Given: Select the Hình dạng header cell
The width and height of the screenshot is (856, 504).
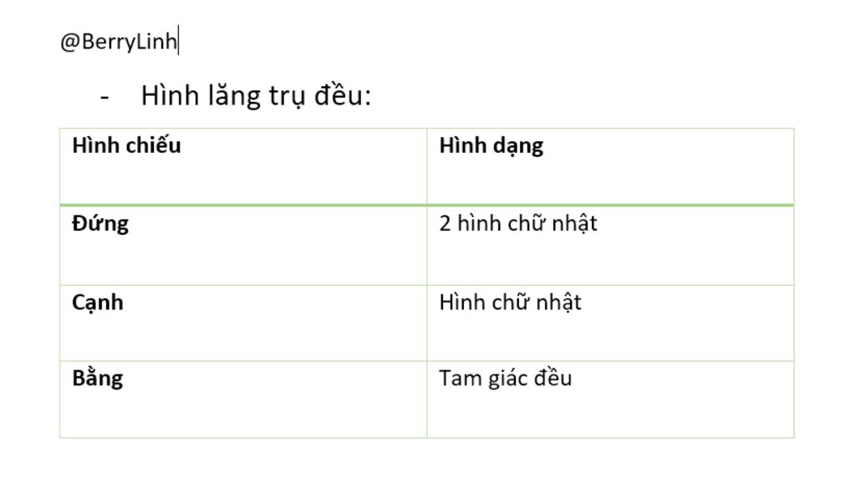Looking at the screenshot, I should coord(610,166).
